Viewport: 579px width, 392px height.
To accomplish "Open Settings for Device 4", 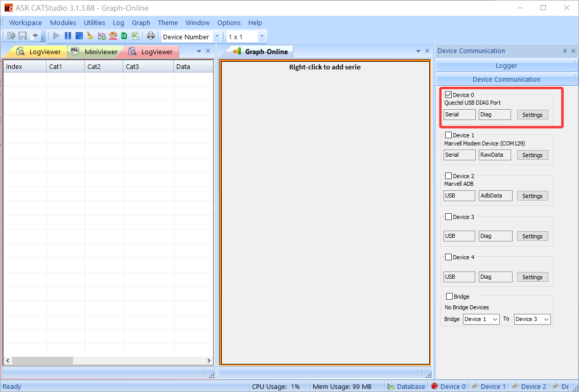I will click(532, 277).
